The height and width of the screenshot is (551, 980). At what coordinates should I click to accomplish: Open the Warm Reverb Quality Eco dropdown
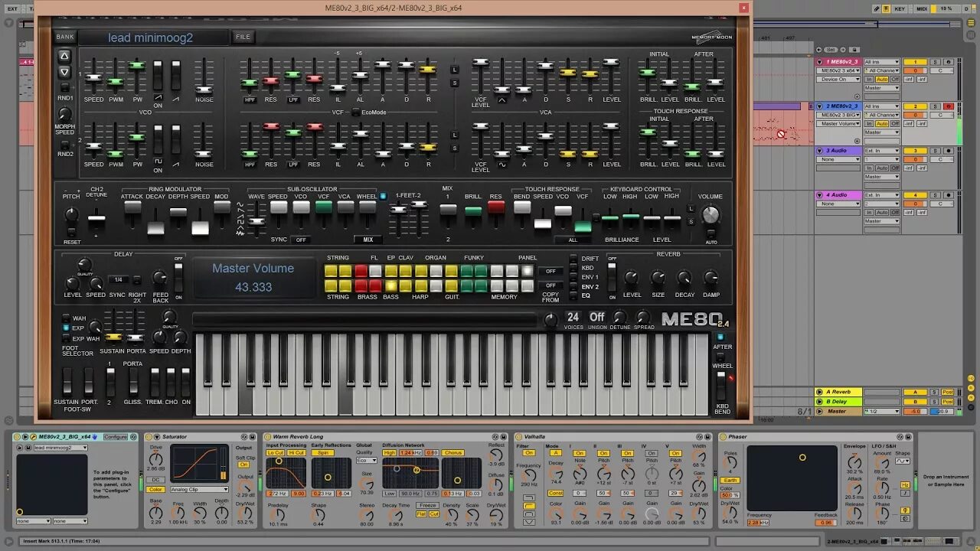367,461
